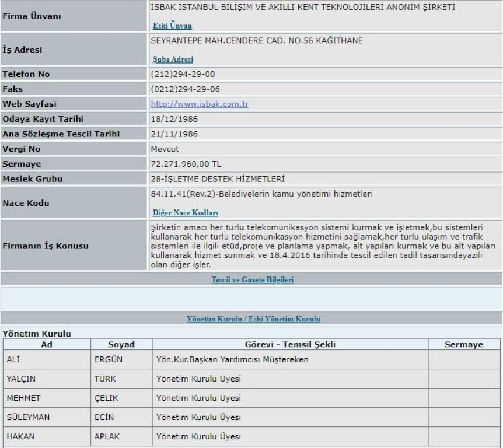
Task: Click the MEHMET row name cell
Action: click(x=22, y=398)
